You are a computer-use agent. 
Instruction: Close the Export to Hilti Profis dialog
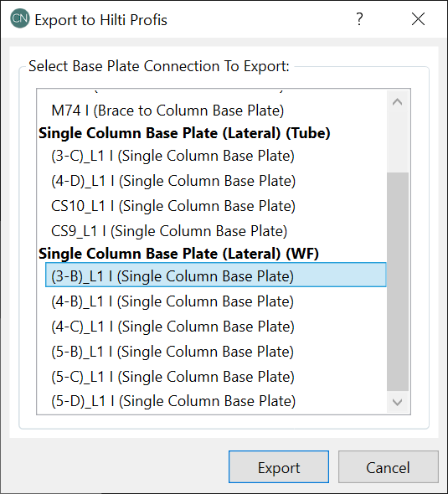pyautogui.click(x=418, y=19)
